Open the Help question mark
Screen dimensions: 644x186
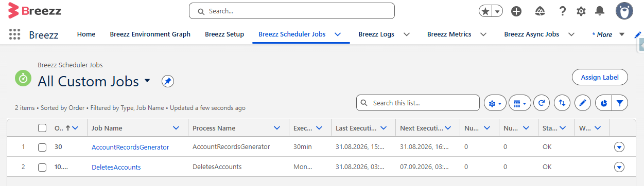click(563, 11)
